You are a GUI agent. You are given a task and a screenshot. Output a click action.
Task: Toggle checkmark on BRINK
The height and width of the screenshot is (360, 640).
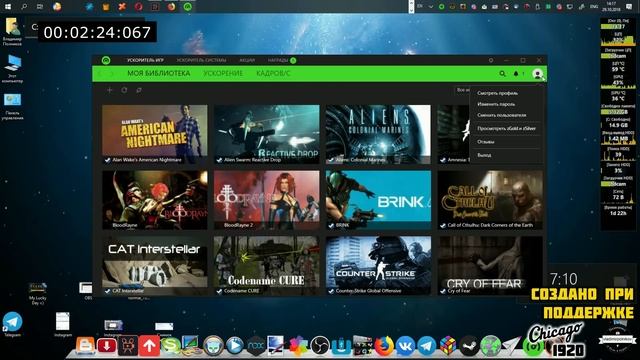click(x=331, y=225)
